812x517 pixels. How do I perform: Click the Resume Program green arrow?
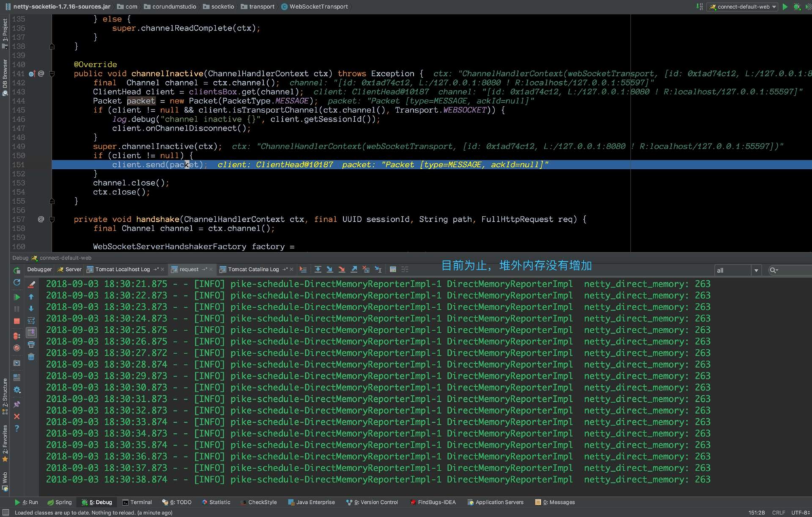[17, 297]
